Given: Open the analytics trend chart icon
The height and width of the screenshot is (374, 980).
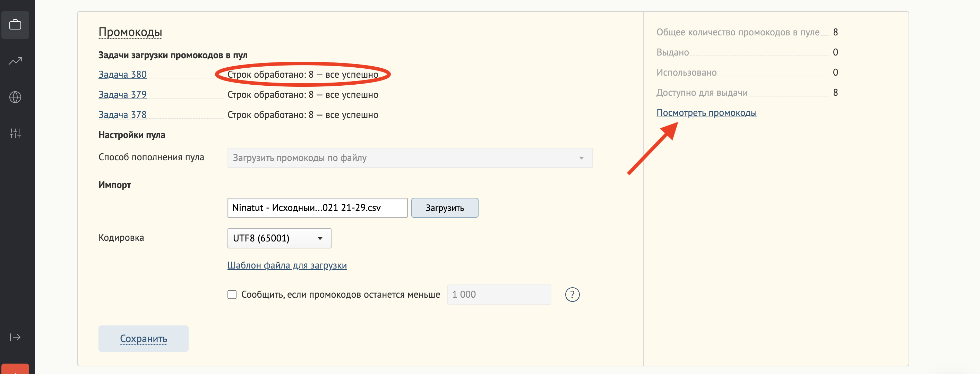Looking at the screenshot, I should click(x=15, y=61).
